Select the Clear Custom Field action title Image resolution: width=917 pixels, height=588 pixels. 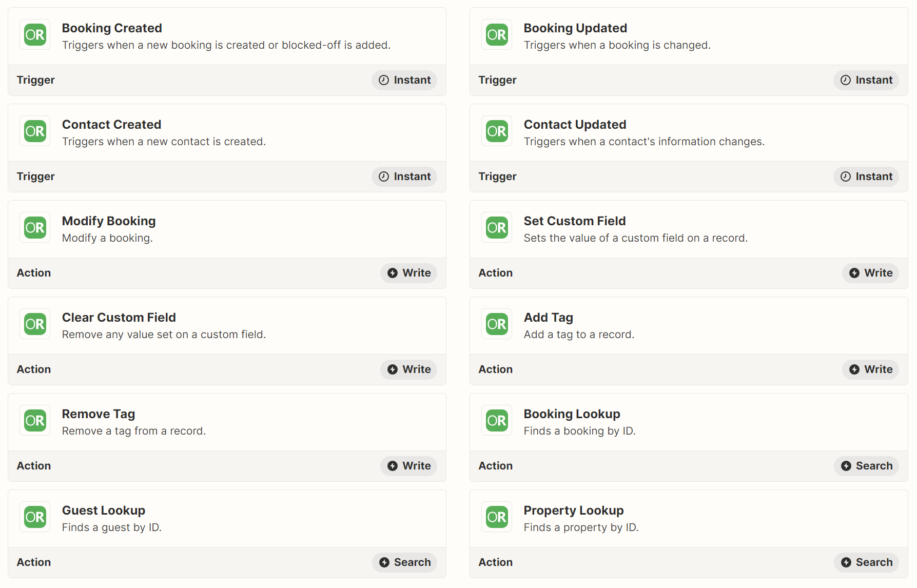119,318
